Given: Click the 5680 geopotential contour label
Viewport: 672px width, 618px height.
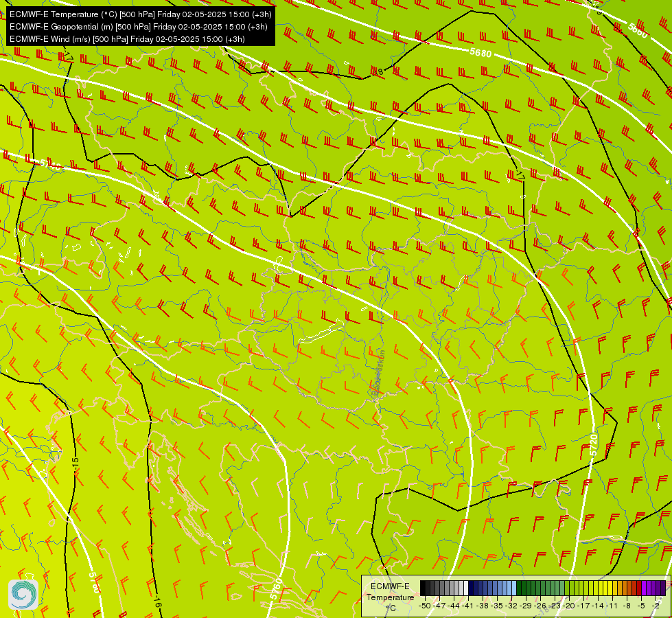Looking at the screenshot, I should [x=480, y=53].
